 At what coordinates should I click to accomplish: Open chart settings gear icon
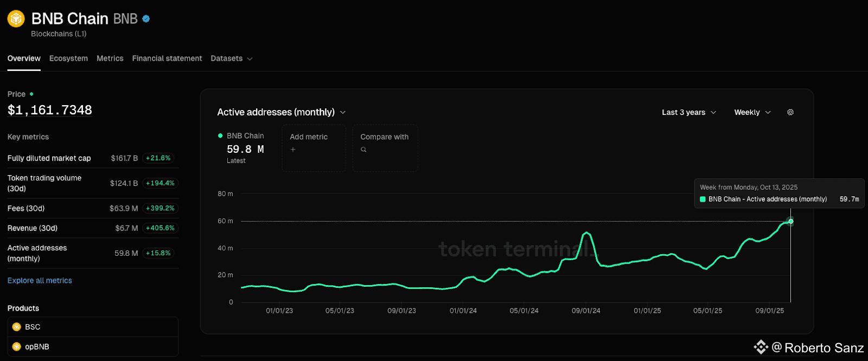click(x=790, y=112)
